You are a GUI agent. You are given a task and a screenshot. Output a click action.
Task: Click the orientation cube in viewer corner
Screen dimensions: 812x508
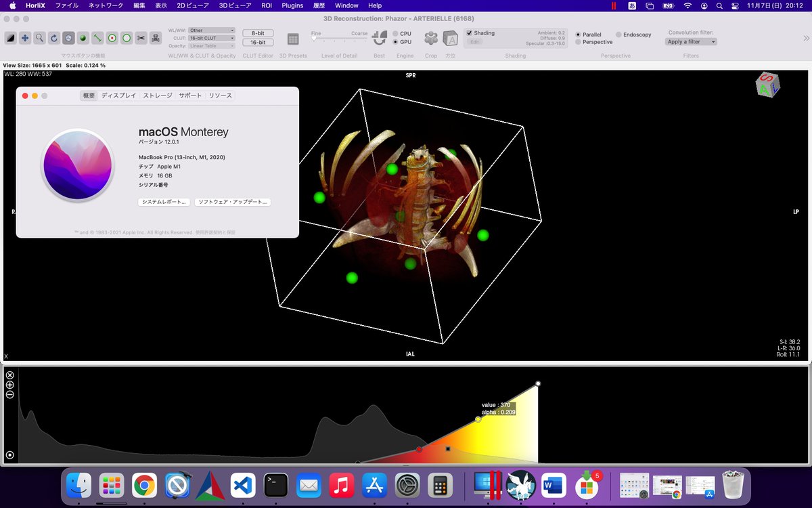767,85
